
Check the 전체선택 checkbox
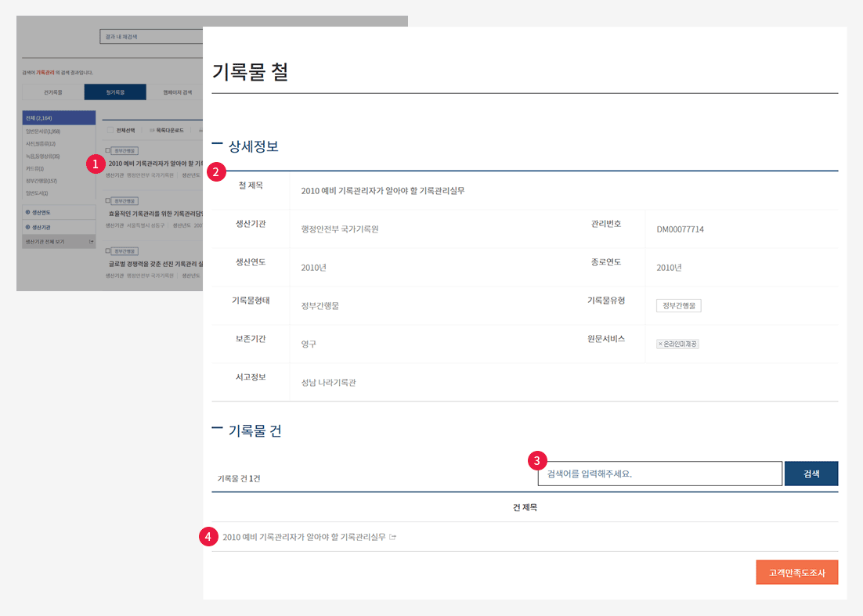pos(109,130)
